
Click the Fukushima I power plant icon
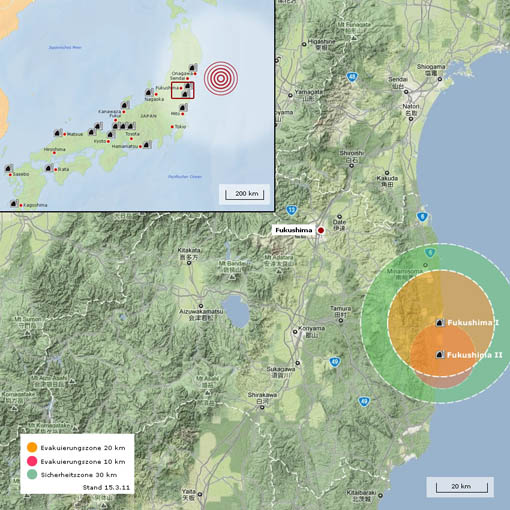tap(440, 322)
